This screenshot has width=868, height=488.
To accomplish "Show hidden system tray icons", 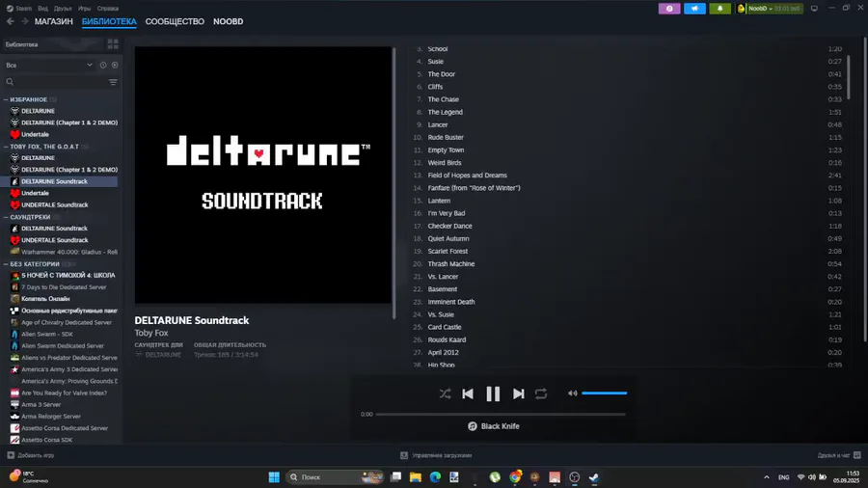I will pyautogui.click(x=766, y=477).
